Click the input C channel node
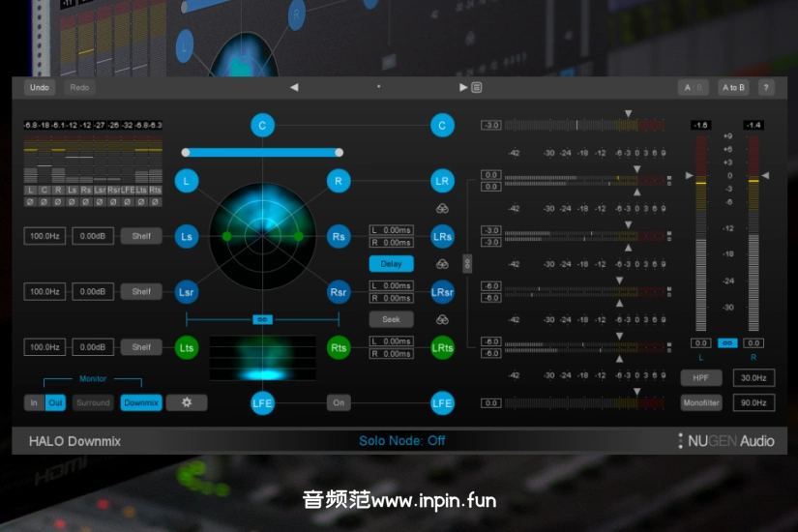 [262, 125]
